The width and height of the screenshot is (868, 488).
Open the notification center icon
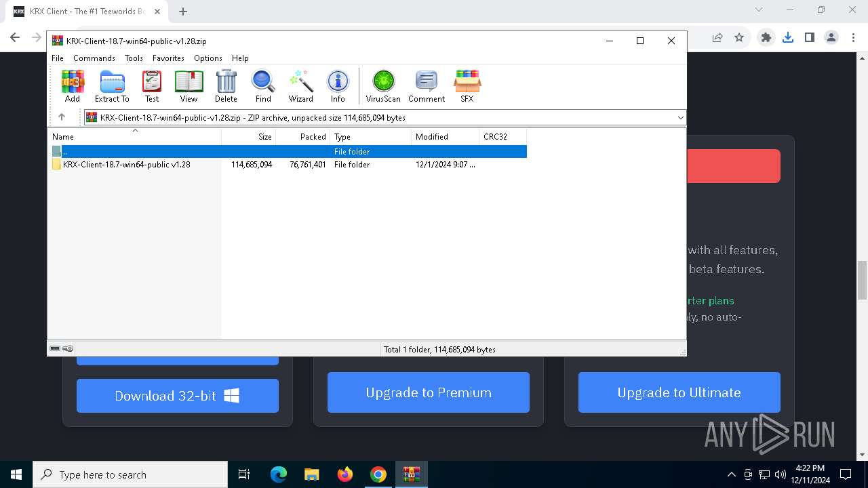coord(846,474)
